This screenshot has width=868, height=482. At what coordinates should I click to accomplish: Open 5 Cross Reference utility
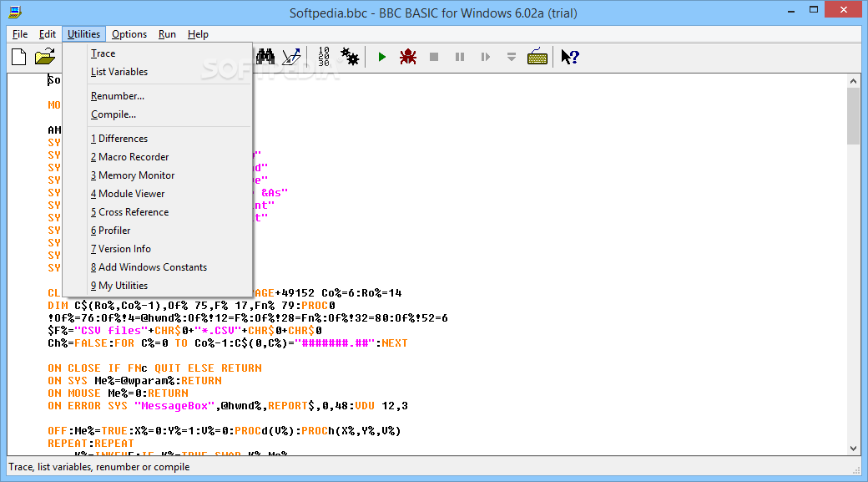click(x=158, y=211)
